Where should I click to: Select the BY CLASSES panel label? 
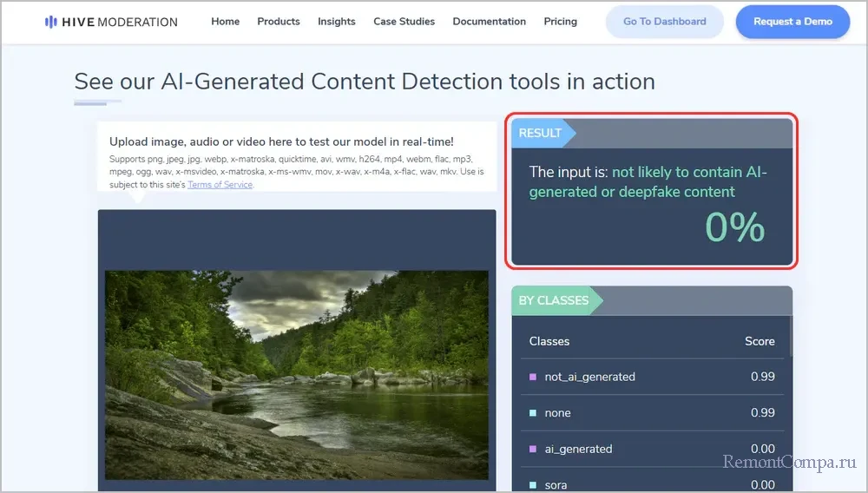point(553,300)
